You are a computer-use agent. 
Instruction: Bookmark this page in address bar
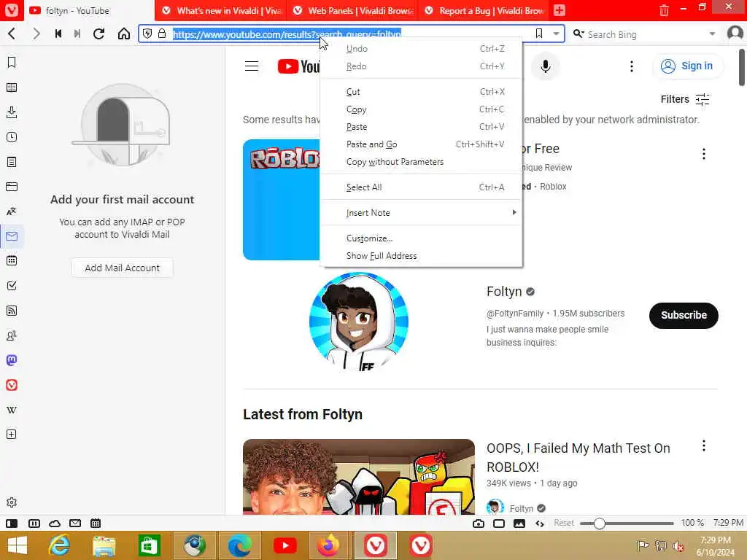(x=539, y=34)
